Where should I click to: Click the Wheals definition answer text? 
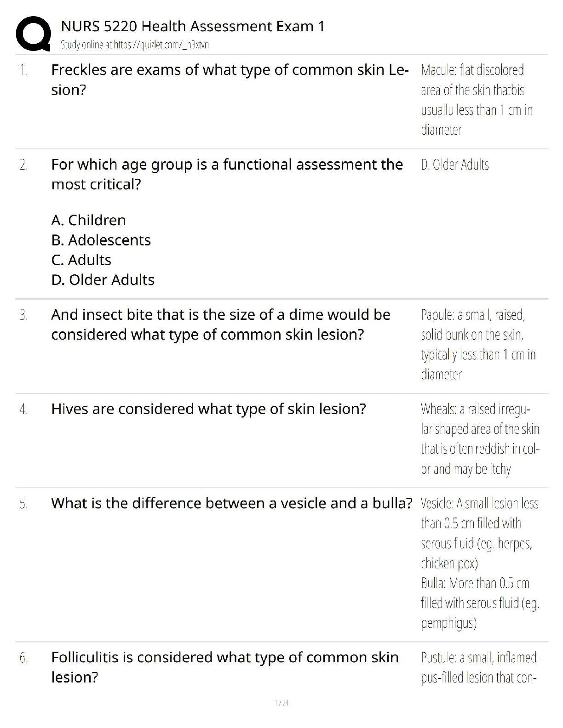[x=479, y=438]
